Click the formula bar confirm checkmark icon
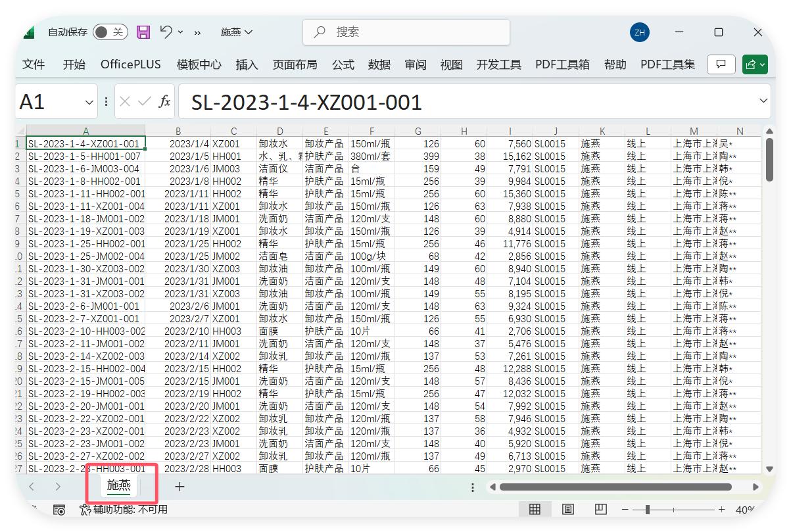Image resolution: width=791 pixels, height=532 pixels. click(x=144, y=101)
